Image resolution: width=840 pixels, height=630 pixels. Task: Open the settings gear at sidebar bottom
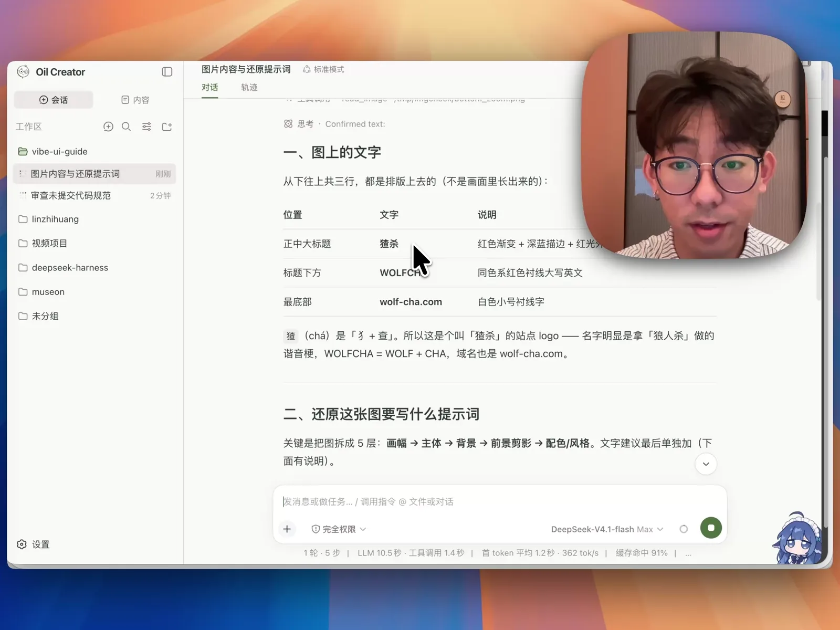coord(22,544)
